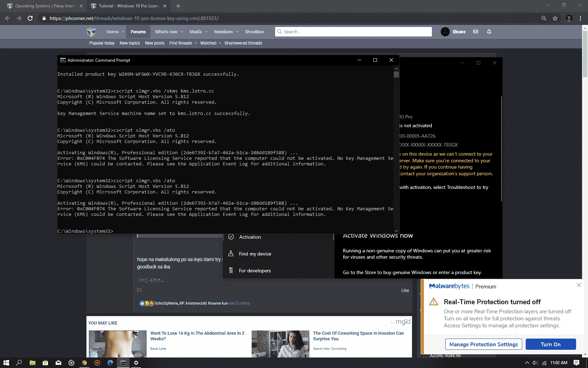The width and height of the screenshot is (588, 368).
Task: Open Settings gear in the taskbar
Action: [x=136, y=363]
